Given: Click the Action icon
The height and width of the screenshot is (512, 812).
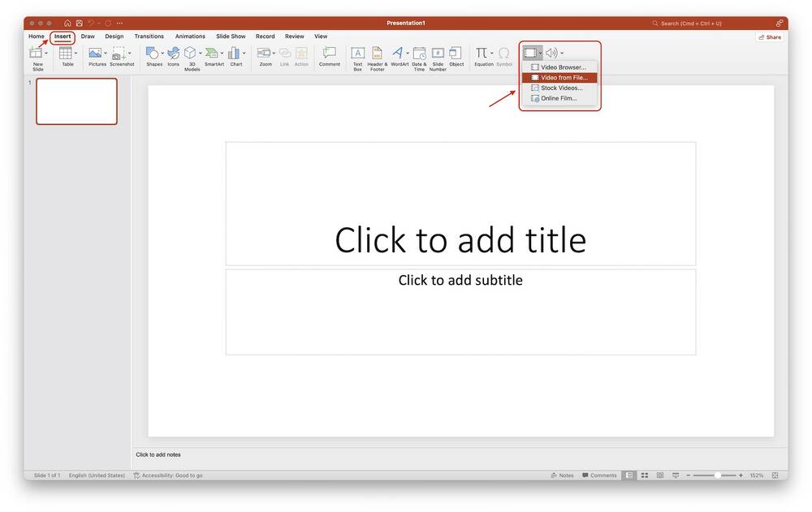Looking at the screenshot, I should click(301, 53).
